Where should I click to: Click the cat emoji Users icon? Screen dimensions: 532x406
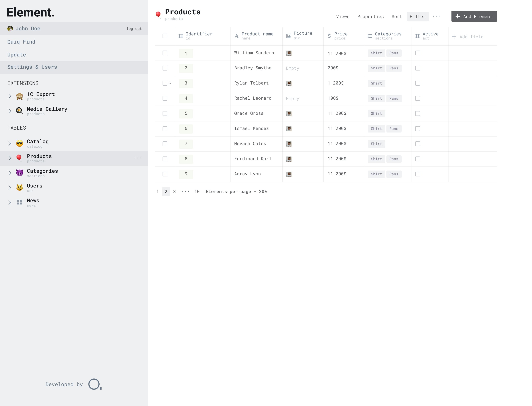coord(19,187)
